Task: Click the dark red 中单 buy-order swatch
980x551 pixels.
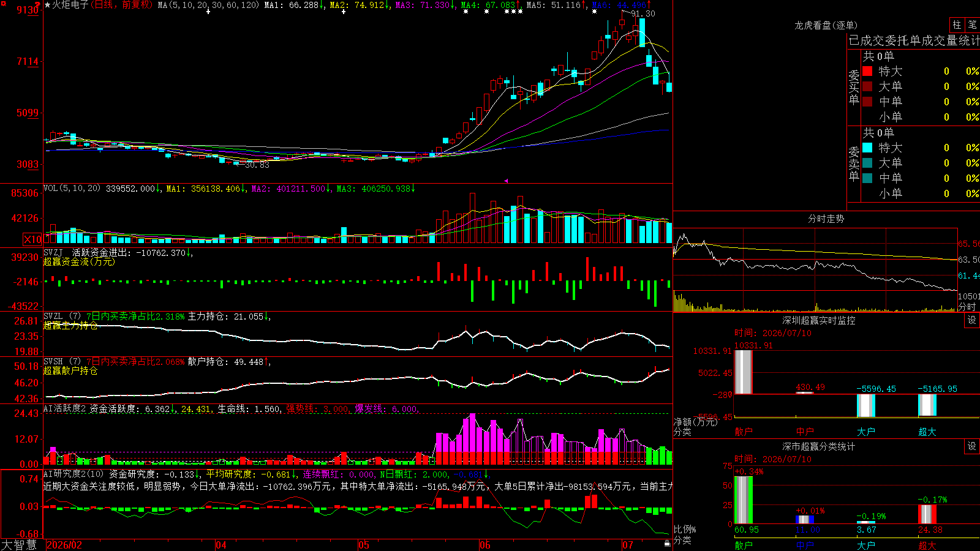Action: (x=867, y=102)
